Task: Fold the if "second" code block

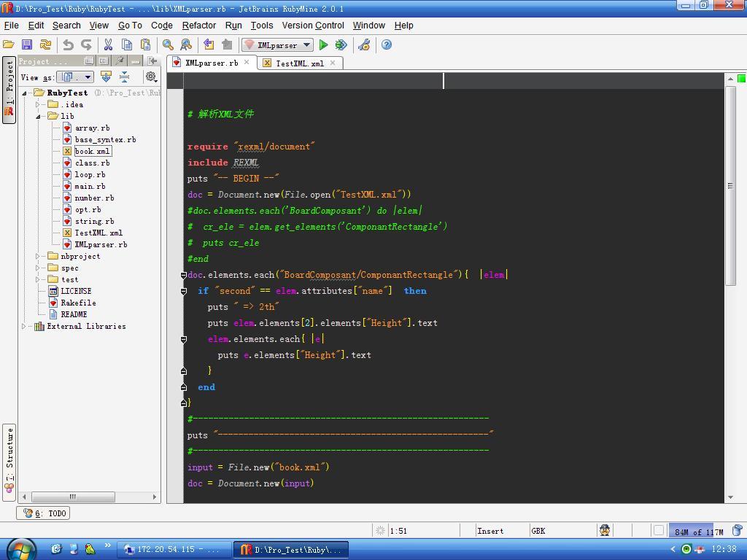Action: (183, 291)
